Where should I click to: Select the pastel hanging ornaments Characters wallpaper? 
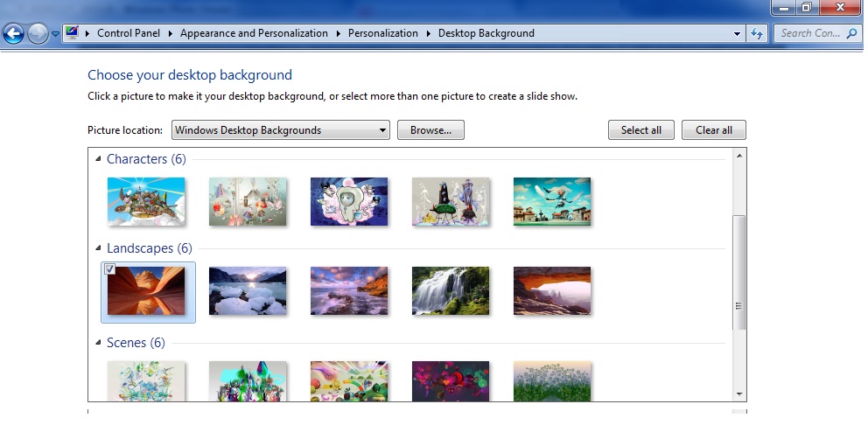coord(248,201)
